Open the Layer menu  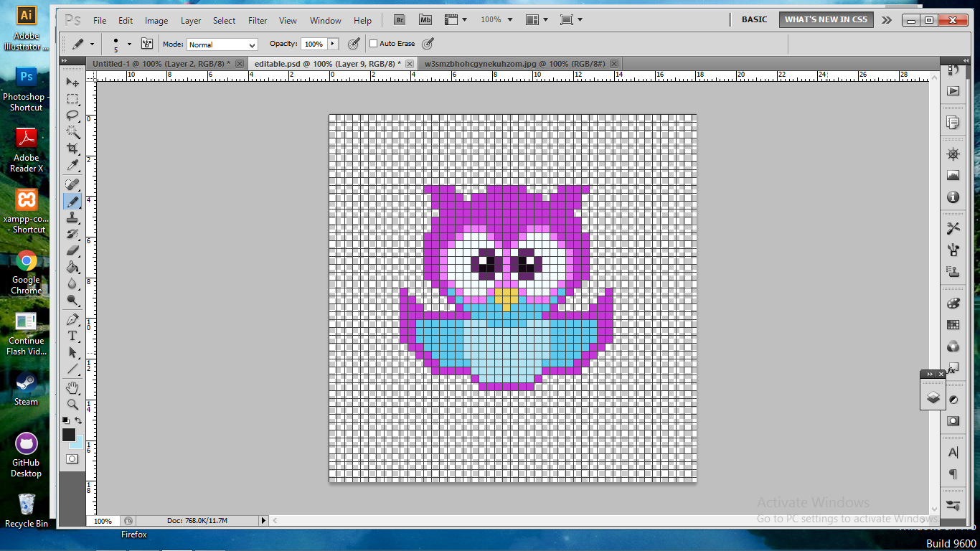(191, 21)
